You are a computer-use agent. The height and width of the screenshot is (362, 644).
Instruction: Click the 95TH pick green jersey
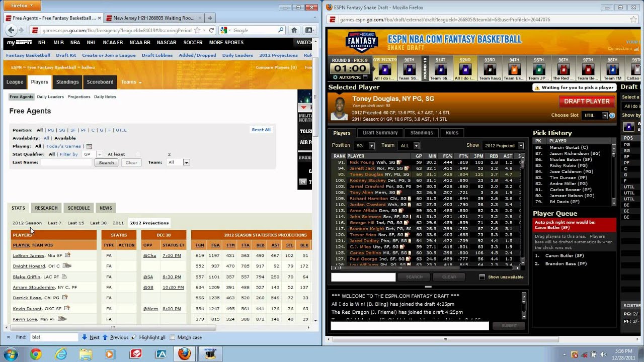tap(538, 69)
